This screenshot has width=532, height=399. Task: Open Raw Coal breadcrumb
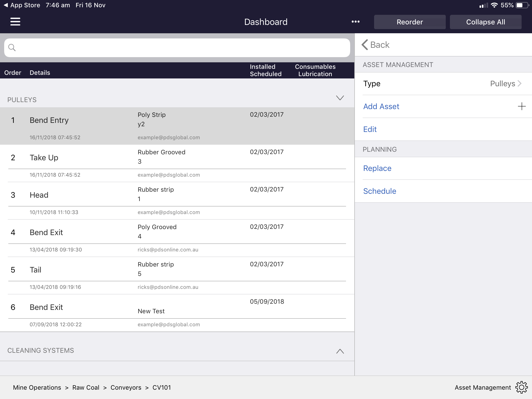(x=86, y=387)
